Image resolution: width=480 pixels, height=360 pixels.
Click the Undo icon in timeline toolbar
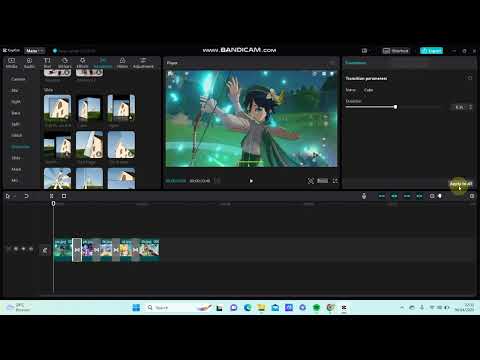pyautogui.click(x=26, y=196)
